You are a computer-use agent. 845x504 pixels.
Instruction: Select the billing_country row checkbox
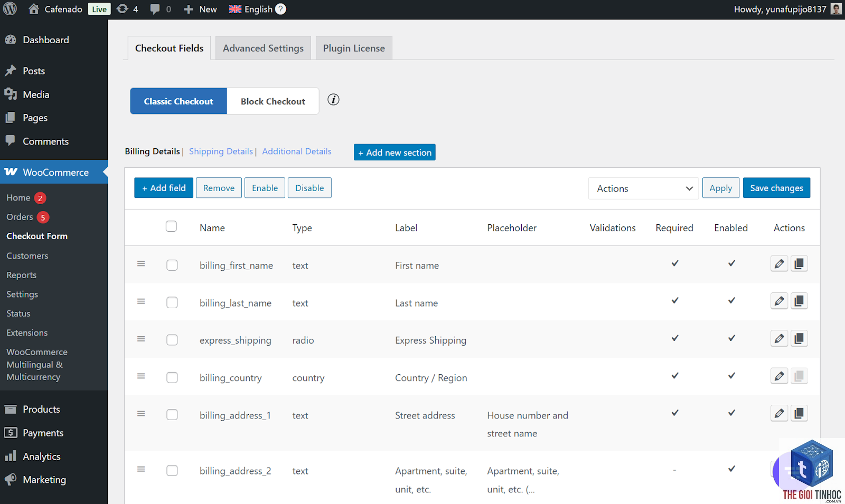(x=172, y=377)
